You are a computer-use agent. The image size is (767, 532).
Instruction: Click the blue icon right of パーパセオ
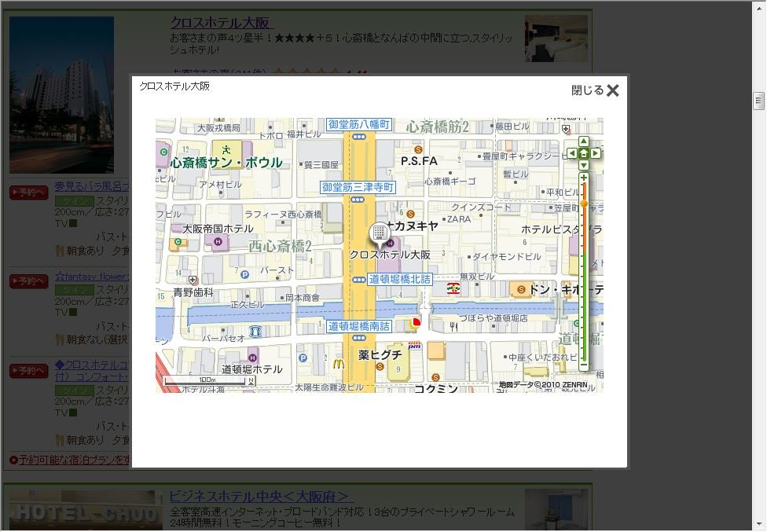tap(255, 331)
